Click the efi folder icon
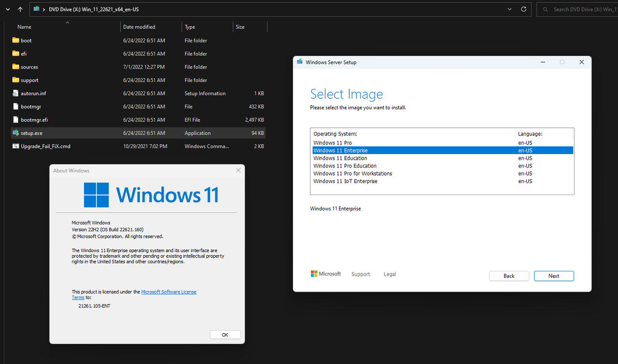This screenshot has height=364, width=618. [15, 54]
